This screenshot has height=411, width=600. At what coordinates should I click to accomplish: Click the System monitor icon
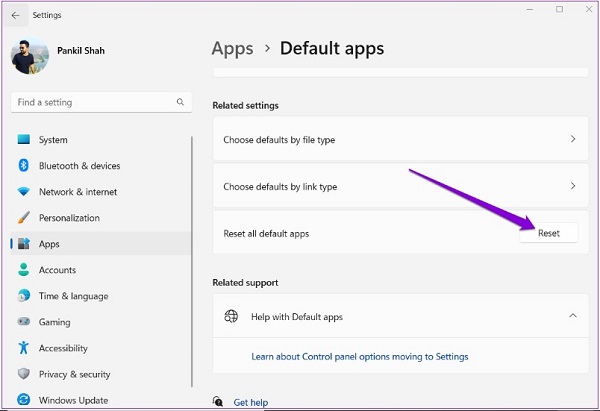coord(24,139)
